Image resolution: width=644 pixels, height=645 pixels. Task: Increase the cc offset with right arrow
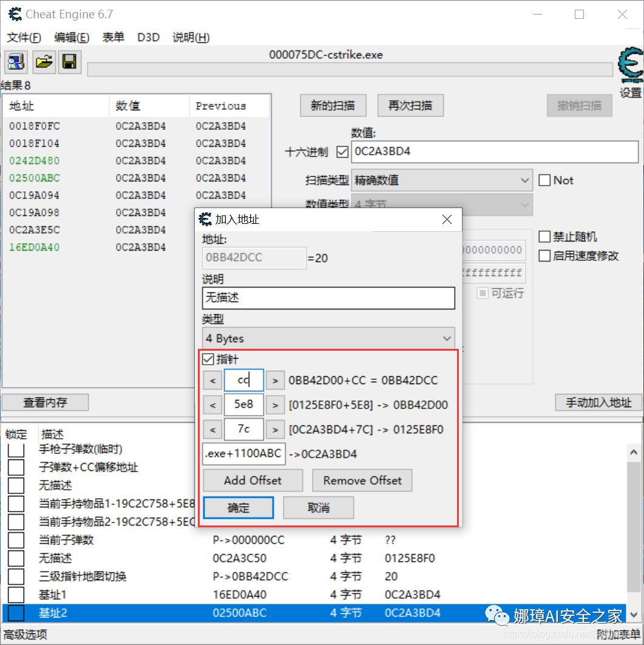click(276, 380)
